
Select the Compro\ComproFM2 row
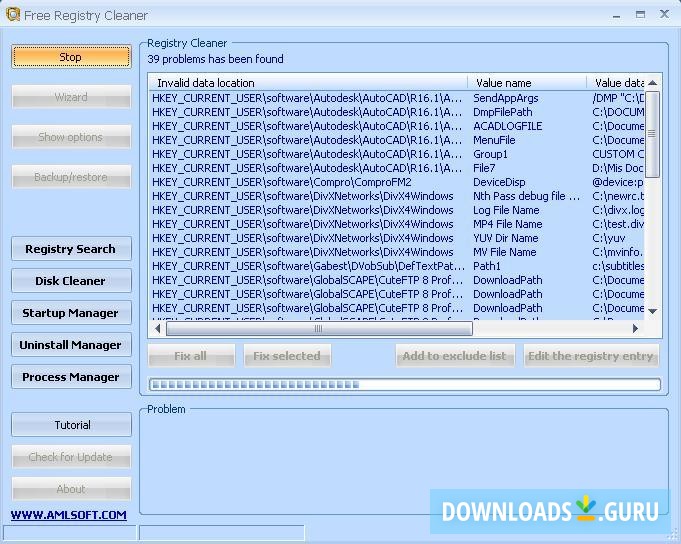click(x=397, y=182)
